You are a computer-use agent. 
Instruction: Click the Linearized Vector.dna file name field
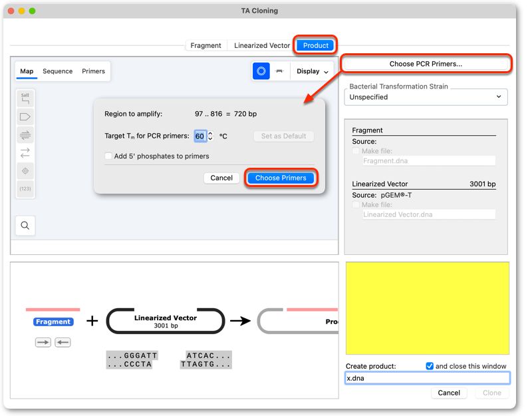tap(429, 214)
